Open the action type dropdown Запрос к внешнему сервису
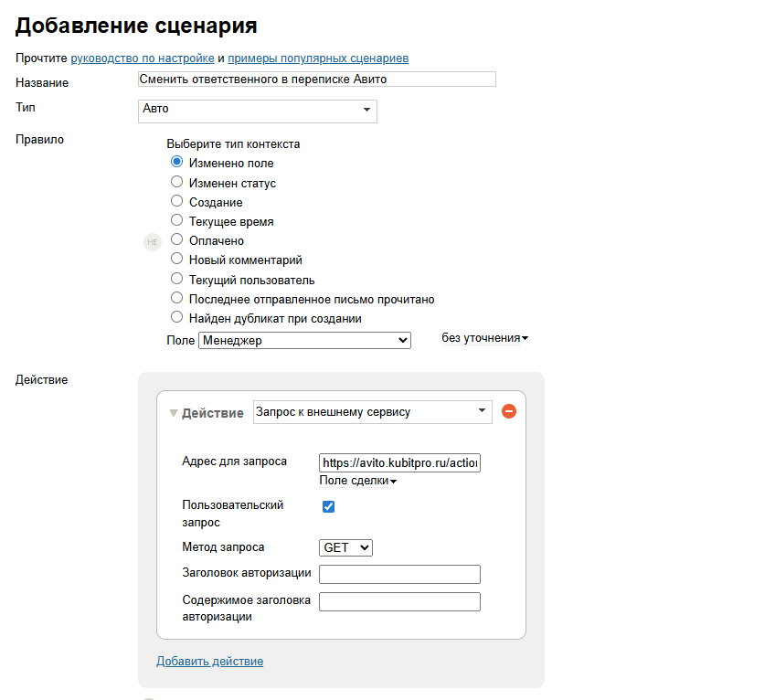The height and width of the screenshot is (700, 775). pyautogui.click(x=372, y=412)
